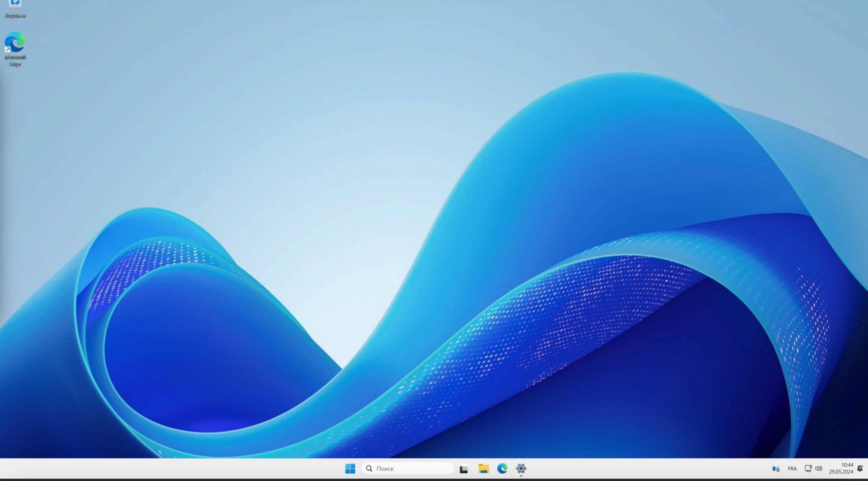868x481 pixels.
Task: Click the magnifier icon in the search box
Action: click(x=369, y=468)
